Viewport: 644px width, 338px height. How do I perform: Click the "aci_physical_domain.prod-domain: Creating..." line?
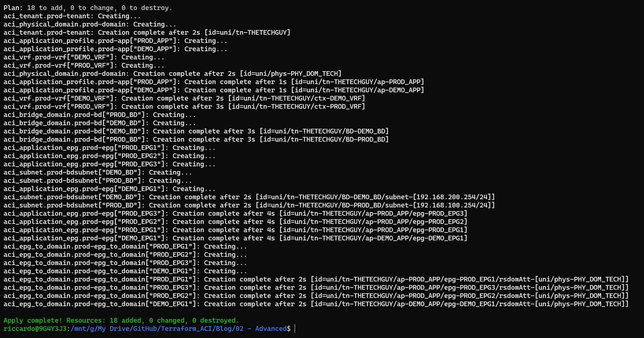90,24
